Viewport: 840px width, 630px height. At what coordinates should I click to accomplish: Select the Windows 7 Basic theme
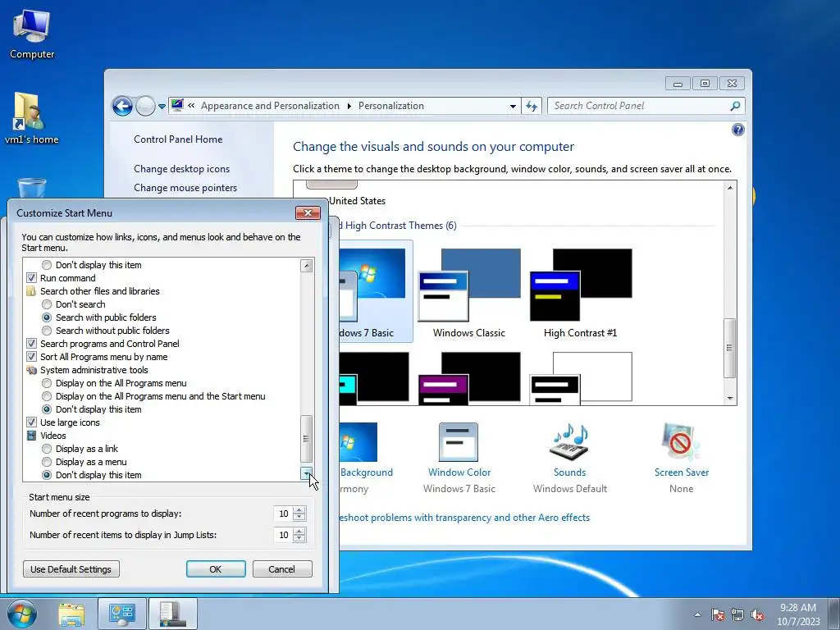(375, 291)
